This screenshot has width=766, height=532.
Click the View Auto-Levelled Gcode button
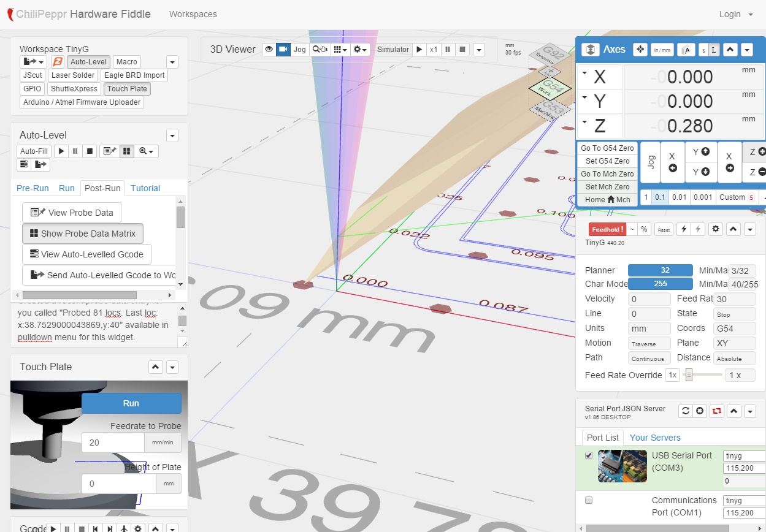click(86, 254)
